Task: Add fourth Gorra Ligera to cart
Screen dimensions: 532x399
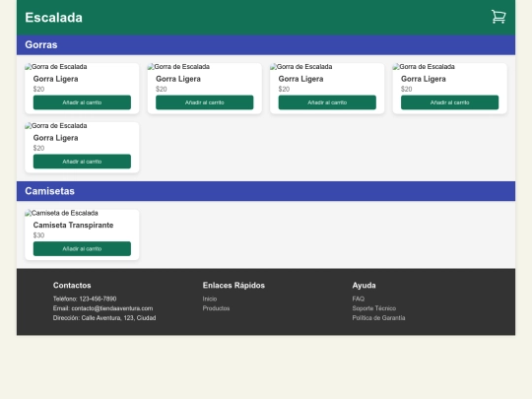Action: [449, 102]
